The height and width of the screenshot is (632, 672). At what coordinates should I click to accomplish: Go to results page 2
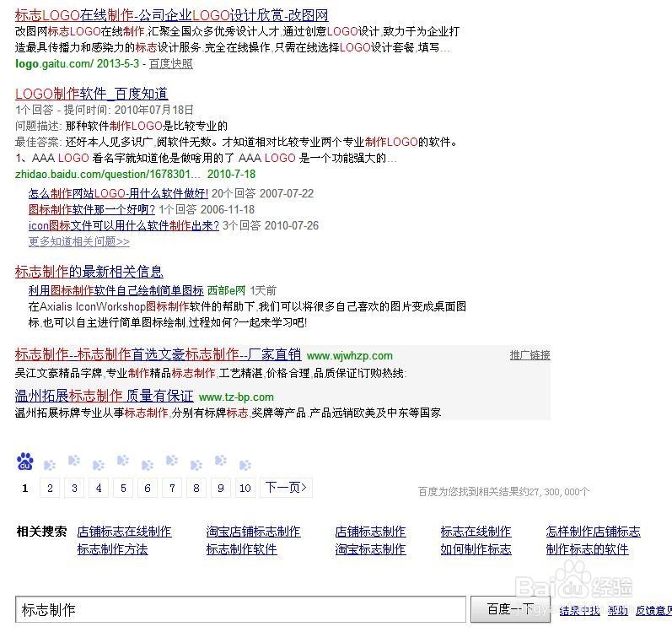coord(50,488)
